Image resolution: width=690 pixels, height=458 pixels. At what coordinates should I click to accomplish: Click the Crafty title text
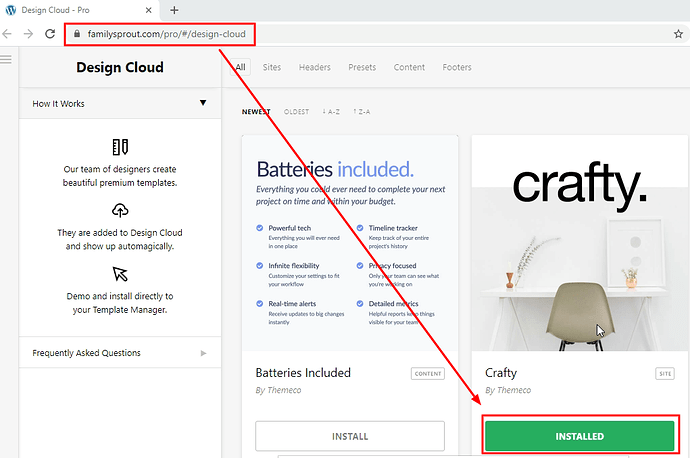[501, 373]
